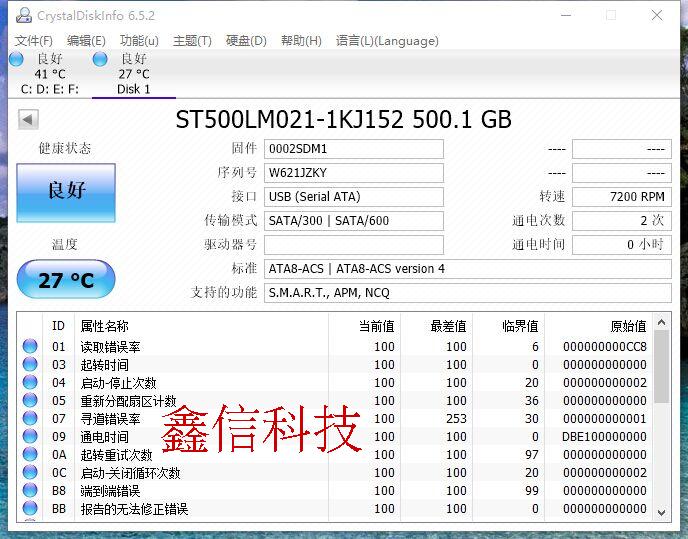Click the 27 °C temperature button

[66, 280]
